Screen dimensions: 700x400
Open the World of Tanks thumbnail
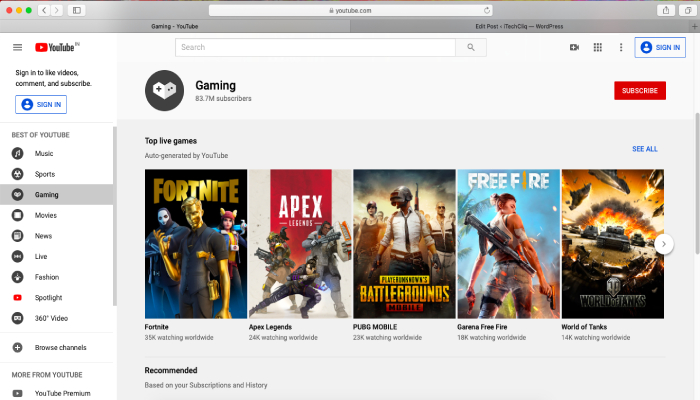coord(612,244)
